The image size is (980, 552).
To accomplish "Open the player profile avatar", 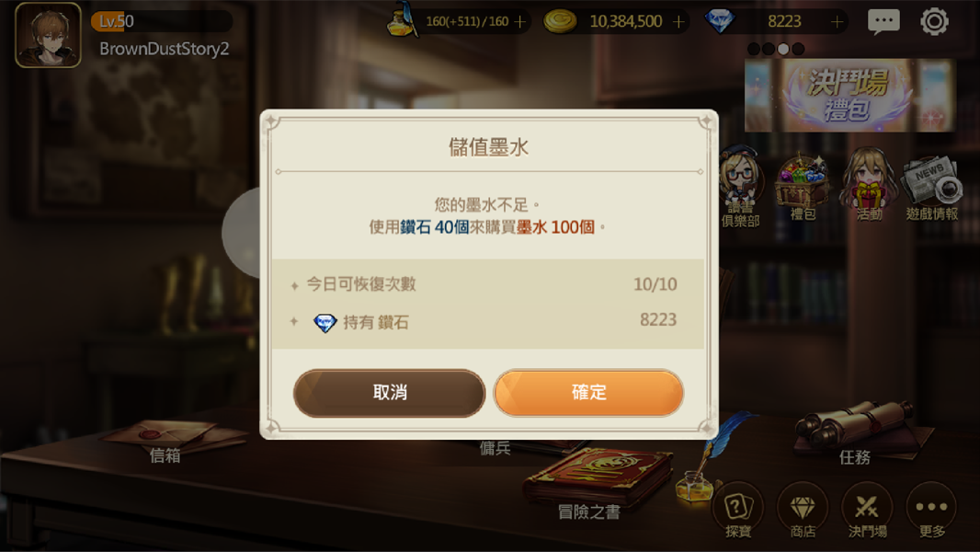I will 48,35.
